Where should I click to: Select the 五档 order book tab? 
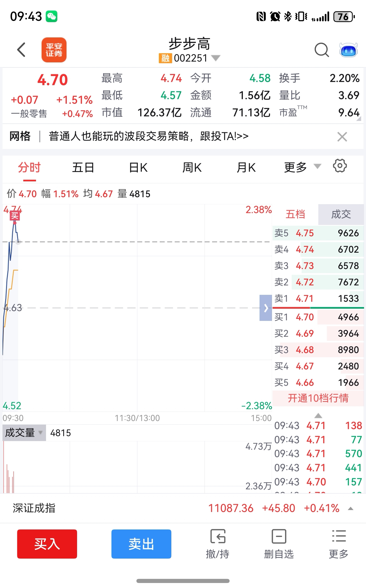tap(295, 214)
